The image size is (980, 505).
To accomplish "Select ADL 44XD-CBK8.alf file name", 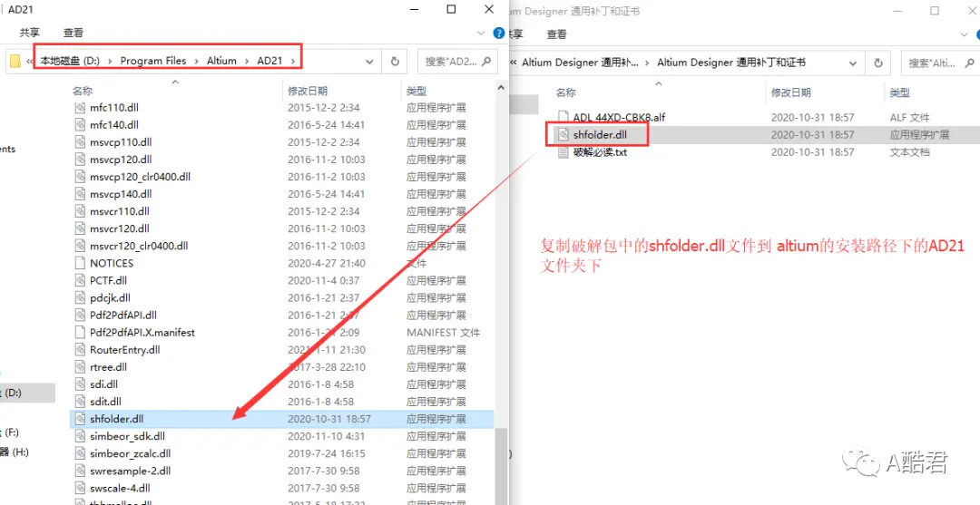I will pos(619,117).
